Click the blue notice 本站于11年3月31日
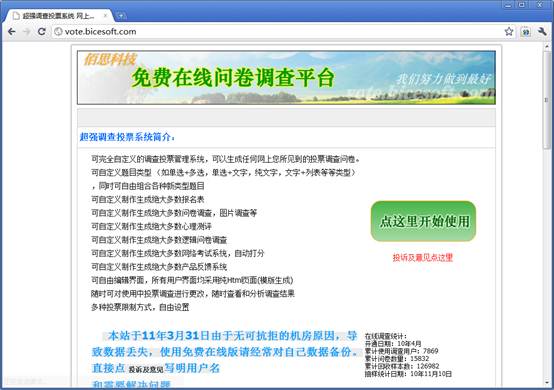This screenshot has width=554, height=390. pos(159,335)
